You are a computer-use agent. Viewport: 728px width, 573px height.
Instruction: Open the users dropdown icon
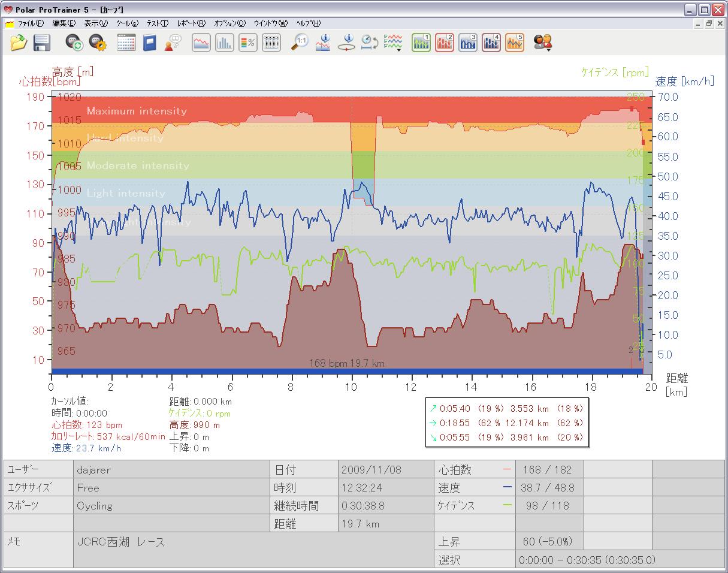click(543, 43)
